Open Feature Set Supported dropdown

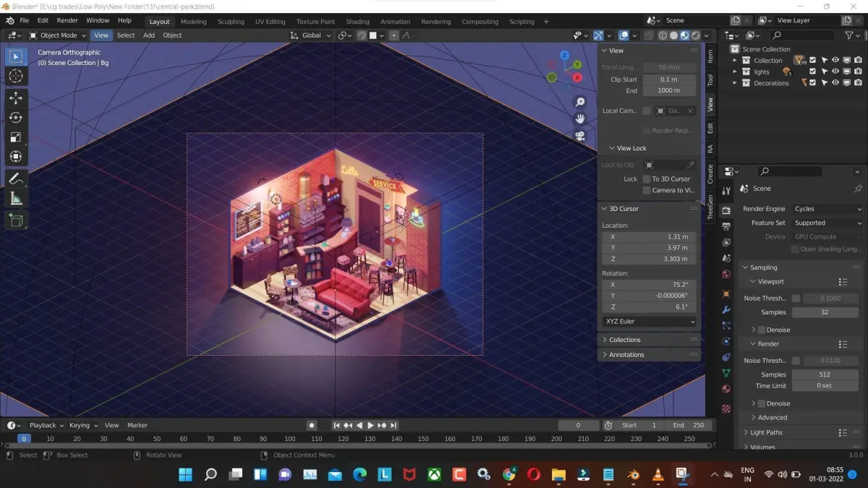(x=827, y=223)
